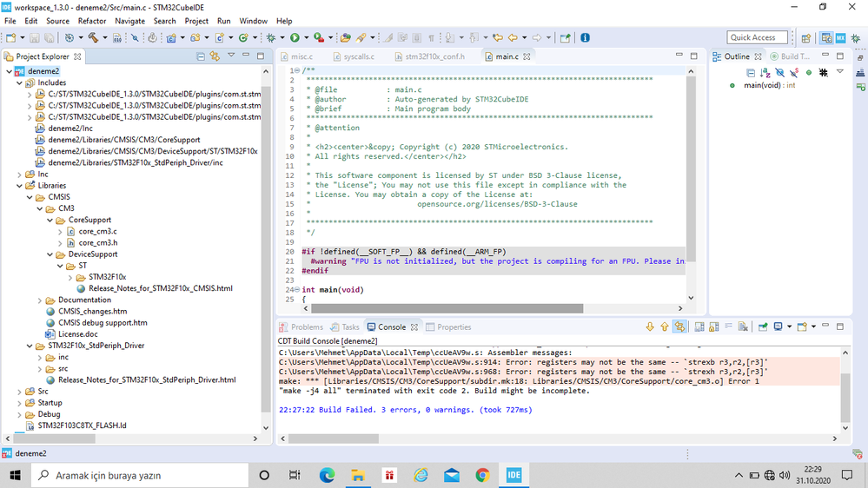Viewport: 868px width, 488px height.
Task: Expand the Inc folder
Action: point(19,175)
